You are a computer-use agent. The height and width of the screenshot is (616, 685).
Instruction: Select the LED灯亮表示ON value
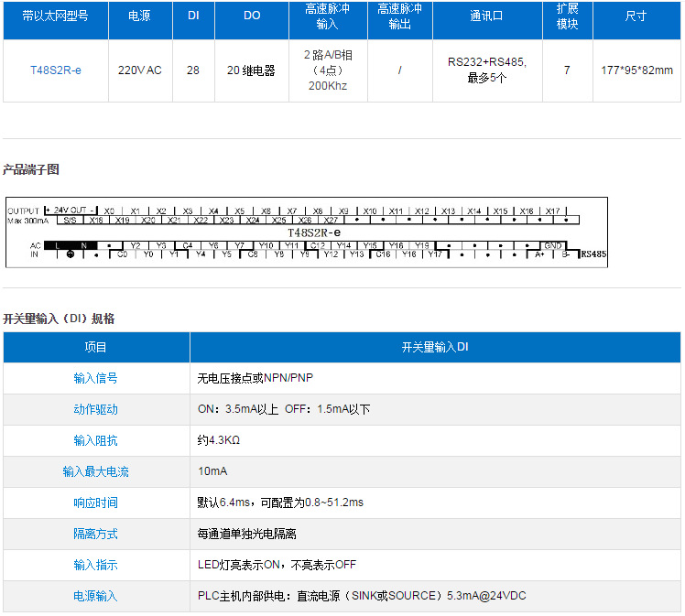pyautogui.click(x=277, y=565)
